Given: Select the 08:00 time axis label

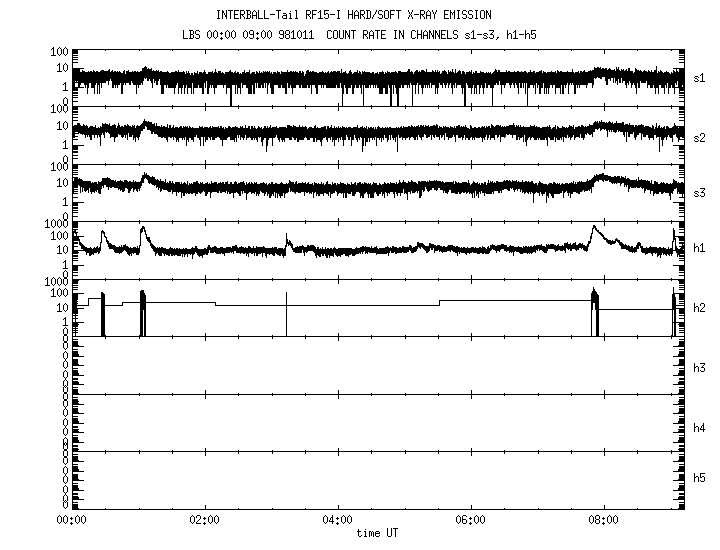Looking at the screenshot, I should click(604, 520).
